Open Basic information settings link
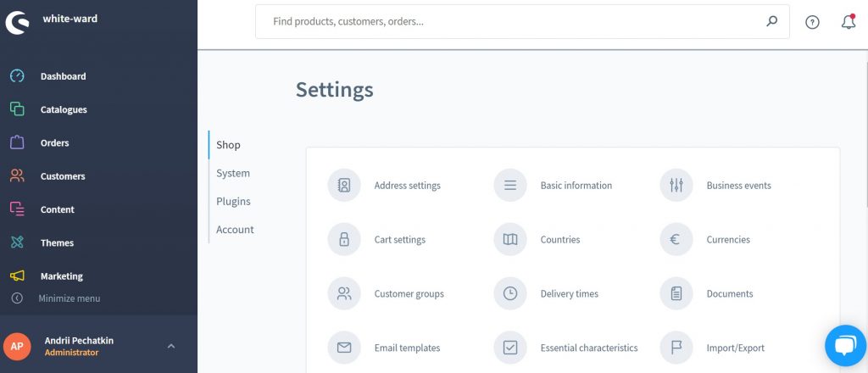The height and width of the screenshot is (373, 868). point(576,186)
